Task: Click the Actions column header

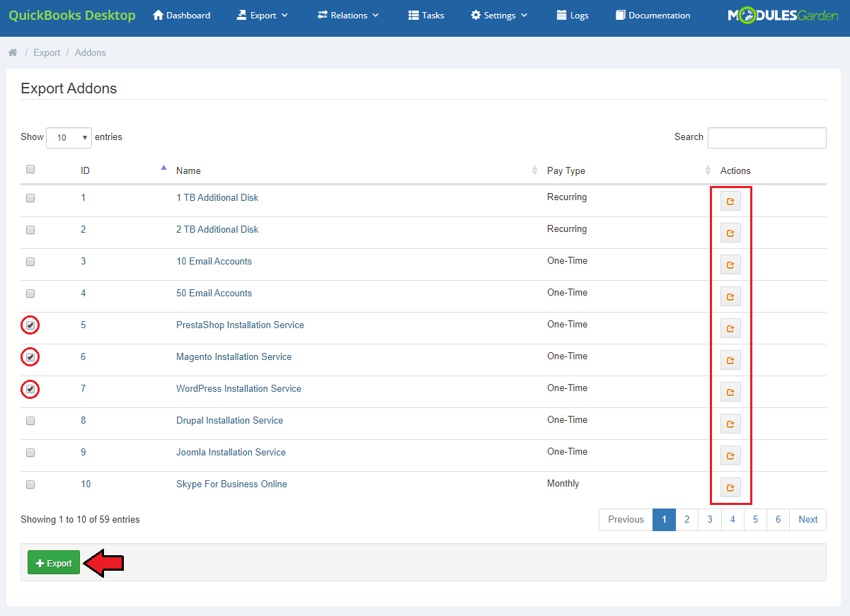Action: click(735, 170)
